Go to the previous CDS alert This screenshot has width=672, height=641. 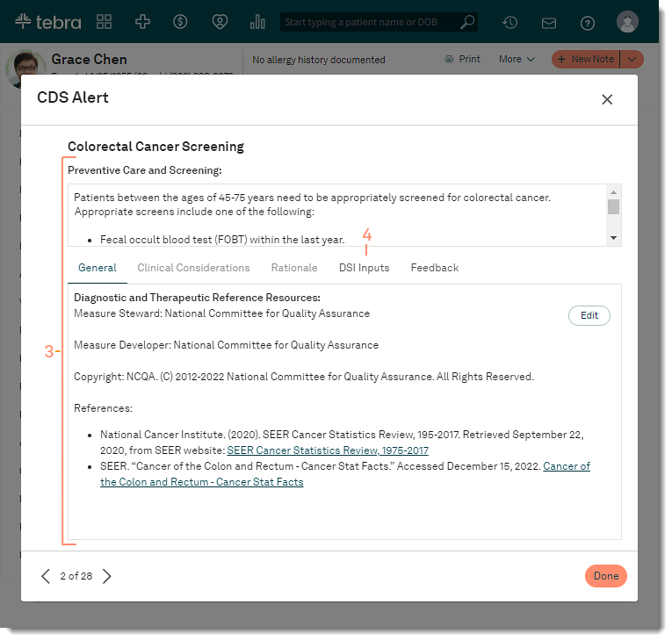46,576
